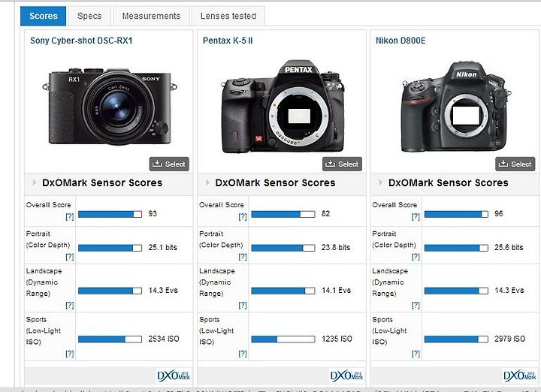This screenshot has width=541, height=392.
Task: Open help [?] for Nikon Overall Score
Action: point(416,216)
